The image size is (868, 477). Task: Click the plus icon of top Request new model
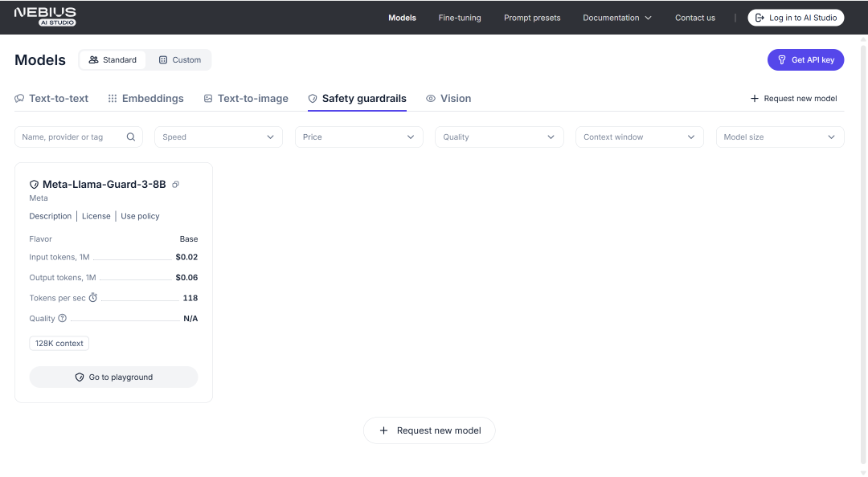coord(754,99)
